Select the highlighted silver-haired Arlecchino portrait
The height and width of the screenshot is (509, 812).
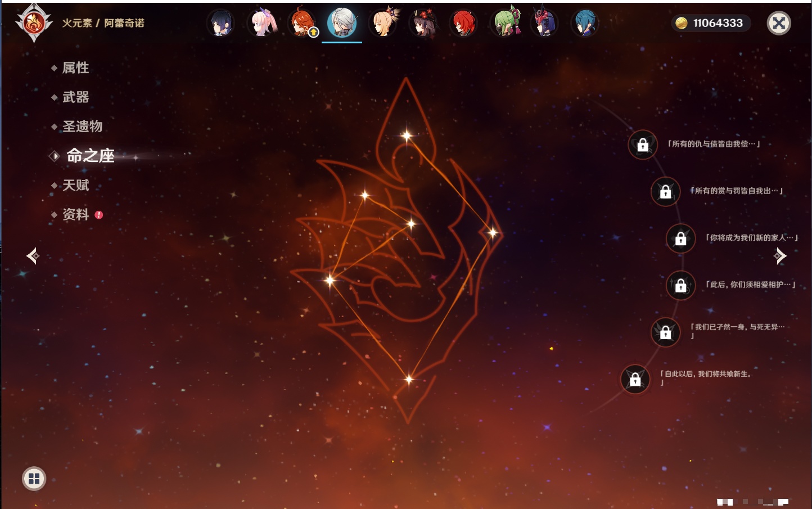point(342,23)
